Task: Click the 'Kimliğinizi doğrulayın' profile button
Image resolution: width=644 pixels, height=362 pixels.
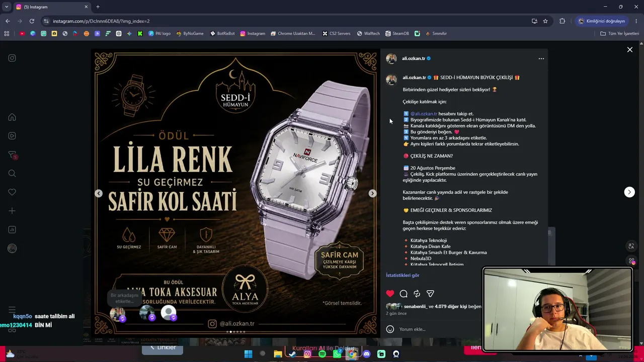Action: point(602,21)
